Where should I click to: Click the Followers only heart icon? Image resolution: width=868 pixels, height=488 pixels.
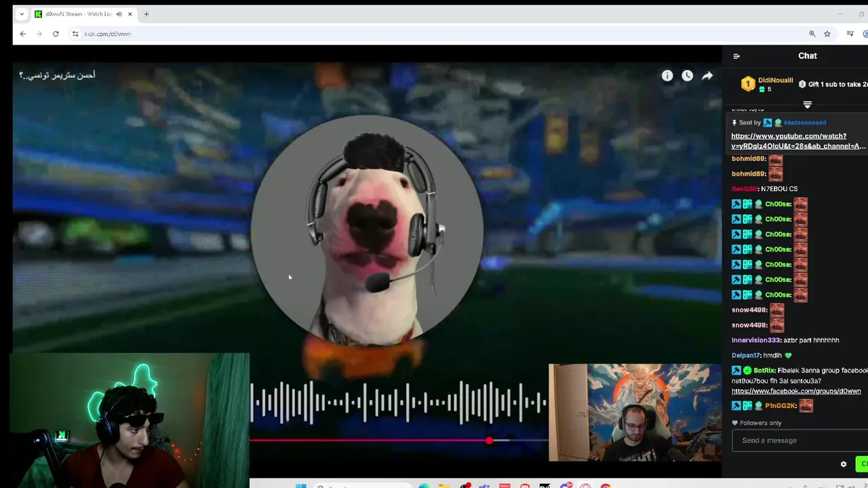click(x=734, y=423)
